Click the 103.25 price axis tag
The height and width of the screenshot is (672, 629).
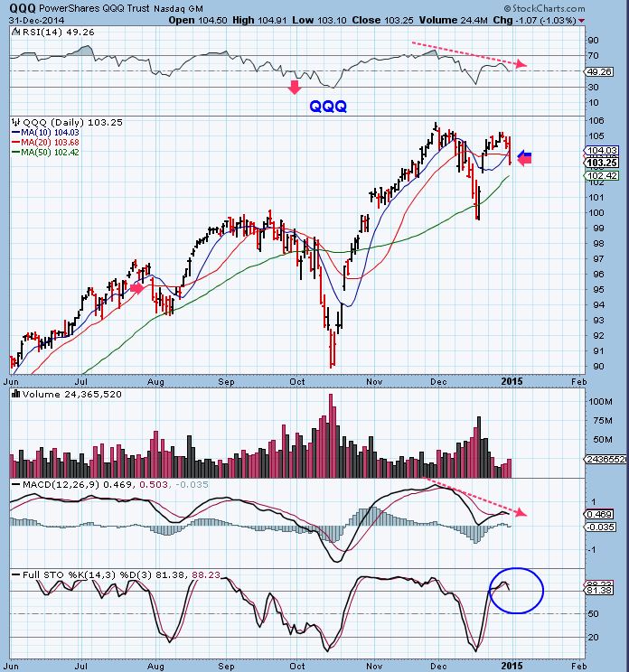[x=601, y=163]
